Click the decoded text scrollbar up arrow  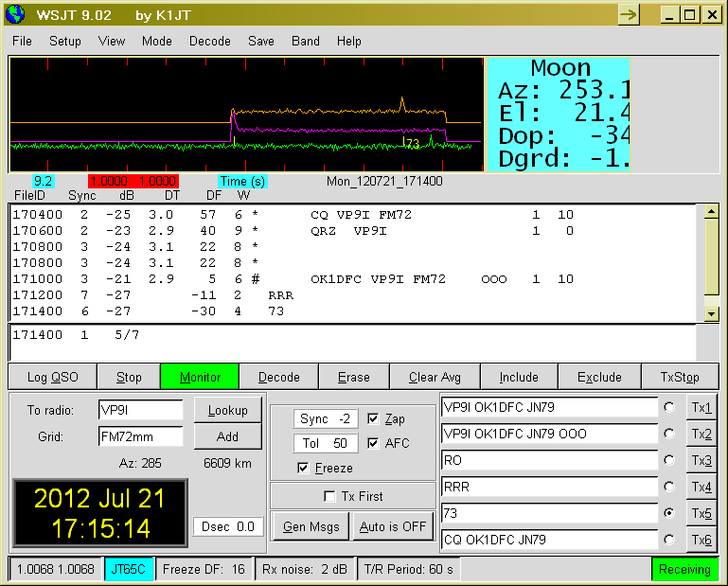[711, 212]
